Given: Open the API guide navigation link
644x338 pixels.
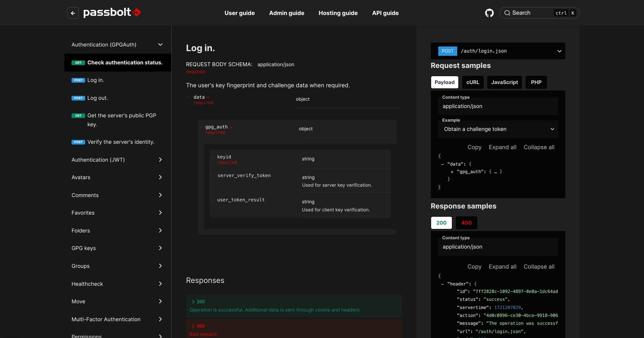Looking at the screenshot, I should point(385,13).
